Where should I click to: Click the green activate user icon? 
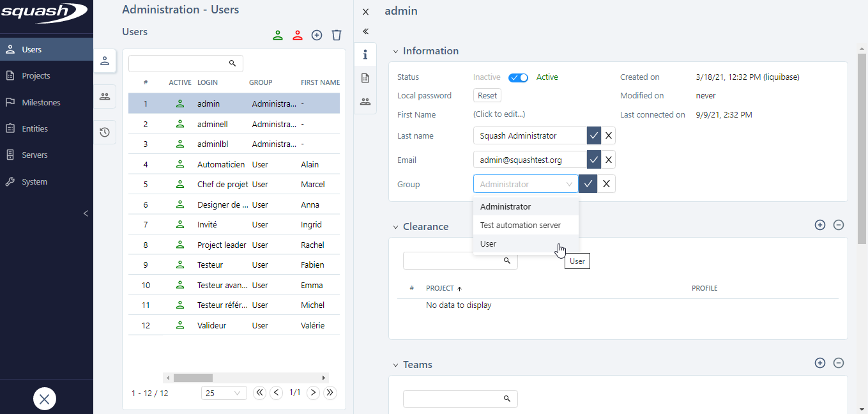278,36
